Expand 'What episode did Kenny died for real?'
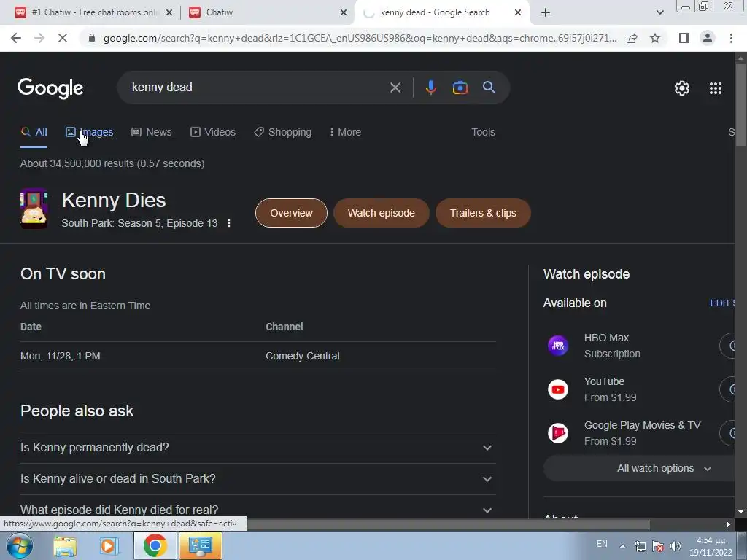This screenshot has width=747, height=560. click(258, 510)
